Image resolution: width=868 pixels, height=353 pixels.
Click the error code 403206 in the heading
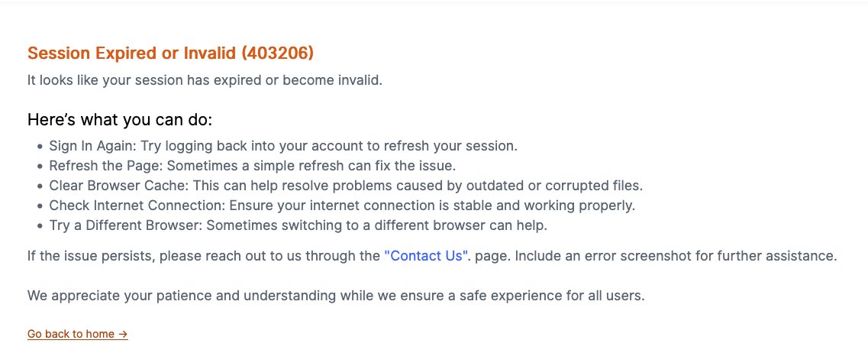277,53
